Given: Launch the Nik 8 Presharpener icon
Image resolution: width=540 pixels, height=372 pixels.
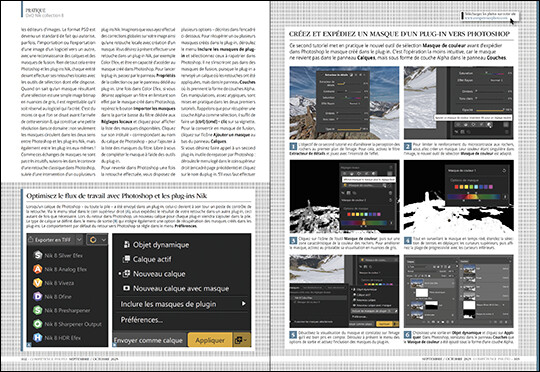Looking at the screenshot, I should [38, 310].
